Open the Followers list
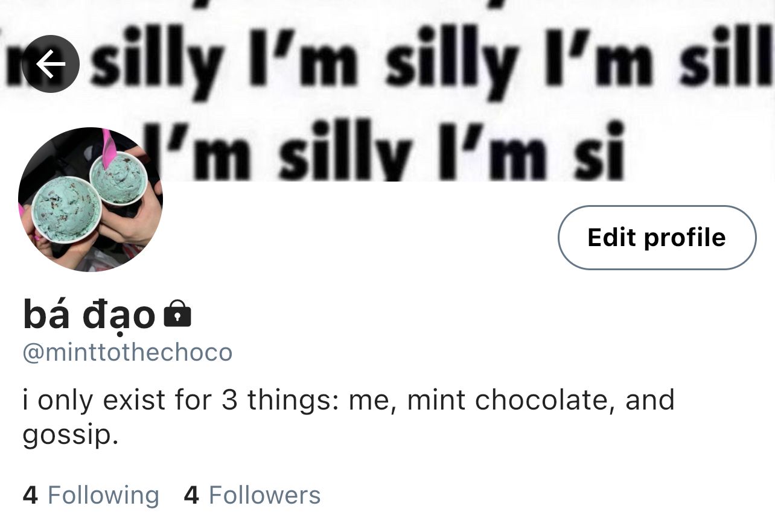 [252, 495]
